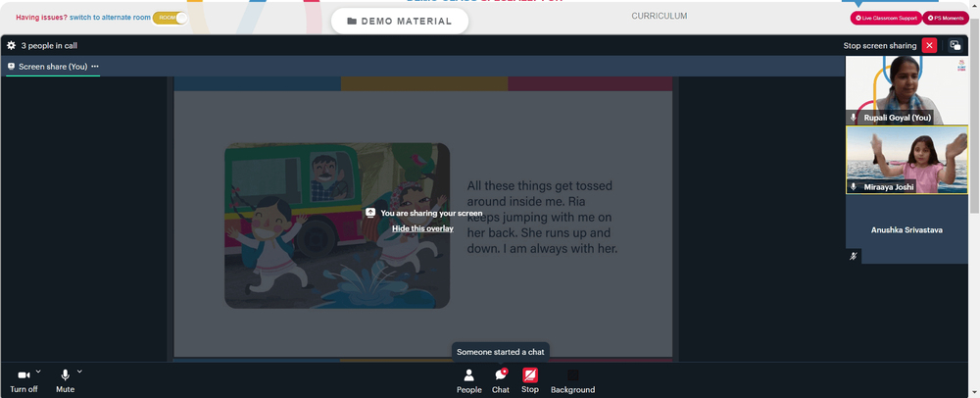This screenshot has height=398, width=980.
Task: Open Live Classroom Support
Action: (886, 18)
